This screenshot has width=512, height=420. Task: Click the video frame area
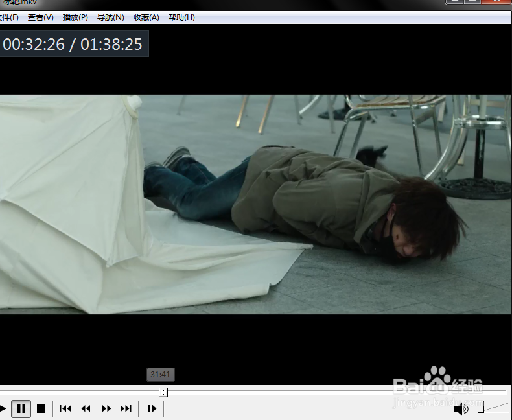(255, 204)
